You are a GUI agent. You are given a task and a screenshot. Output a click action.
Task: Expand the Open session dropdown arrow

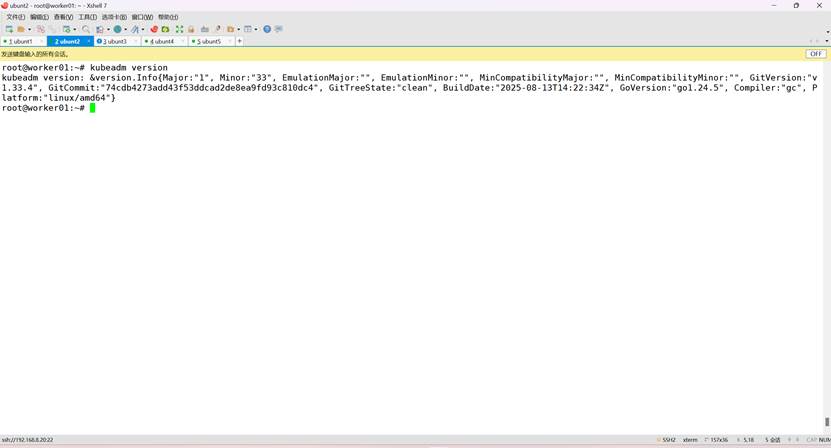29,29
